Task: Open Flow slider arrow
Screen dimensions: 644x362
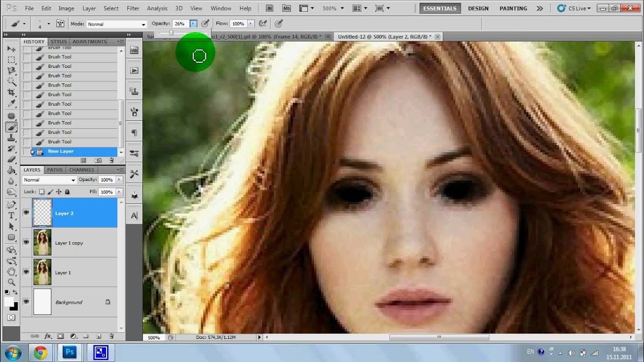Action: pos(250,24)
